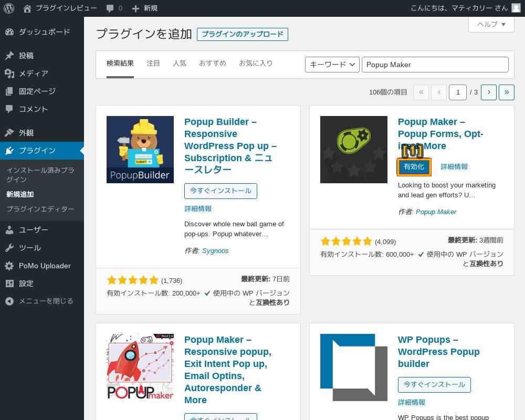
Task: Install WP Popups with 今すぐインストール
Action: [434, 384]
